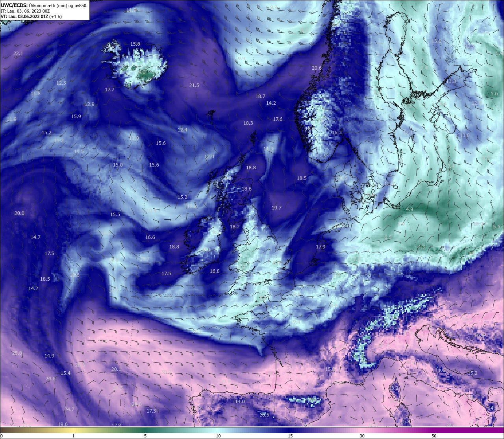Click the 16.6 map value
The height and width of the screenshot is (439, 504).
coord(150,237)
